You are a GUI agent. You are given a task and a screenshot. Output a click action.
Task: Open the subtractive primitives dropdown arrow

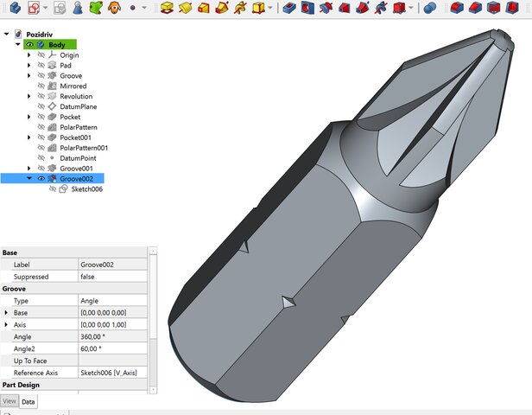coord(411,8)
